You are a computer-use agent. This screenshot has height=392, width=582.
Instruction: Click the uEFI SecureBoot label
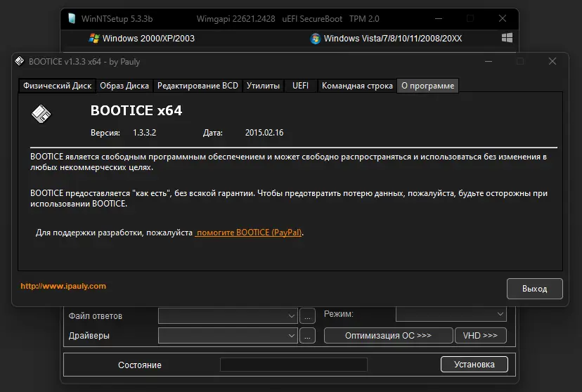click(312, 19)
